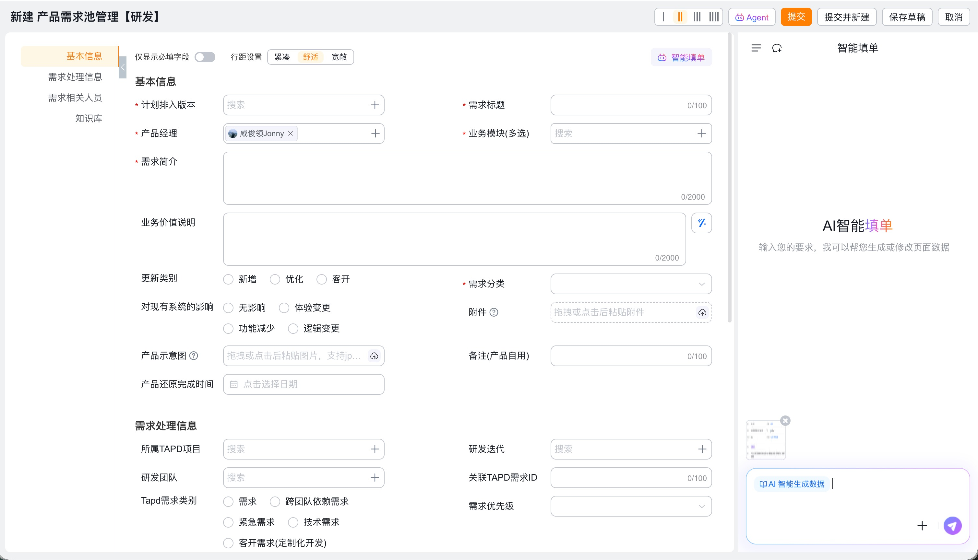This screenshot has height=560, width=978.
Task: Start a new chat via the chat-plus icon
Action: point(777,48)
